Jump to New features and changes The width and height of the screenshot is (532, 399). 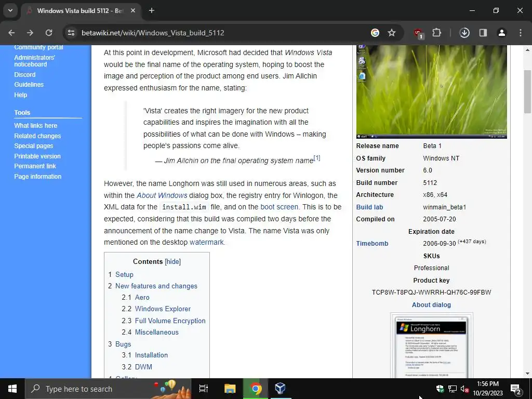pos(156,286)
